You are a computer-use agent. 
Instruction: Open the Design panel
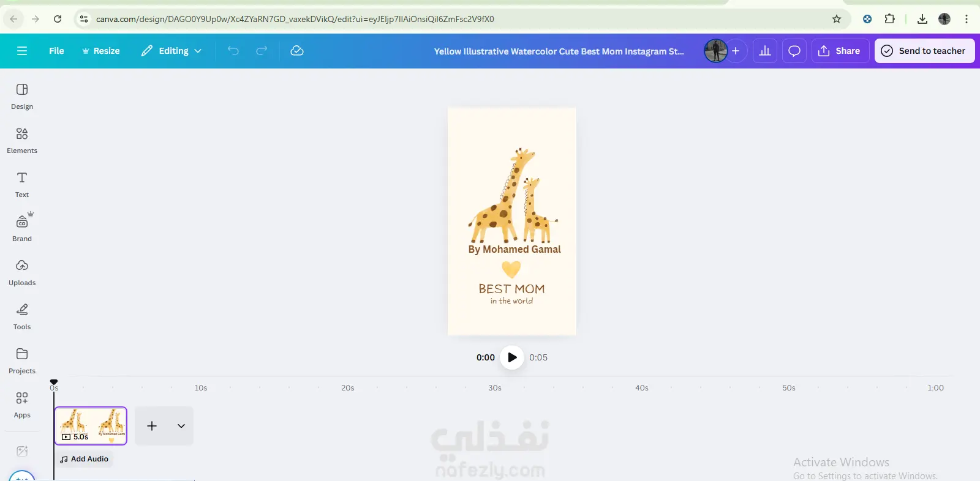tap(22, 96)
